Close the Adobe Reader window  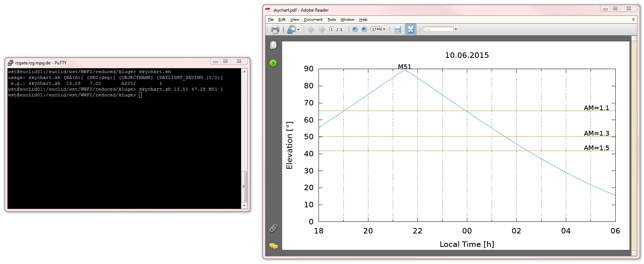(629, 9)
